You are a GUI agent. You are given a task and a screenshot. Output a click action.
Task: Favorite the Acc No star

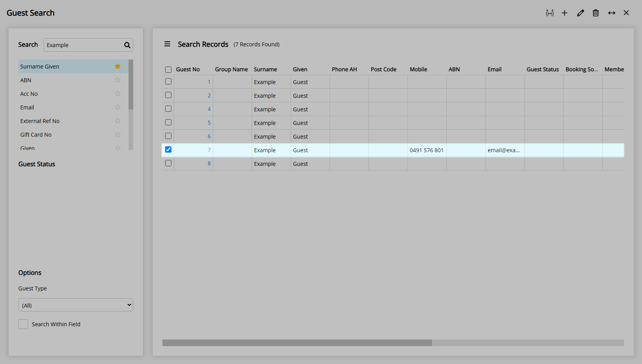(118, 93)
